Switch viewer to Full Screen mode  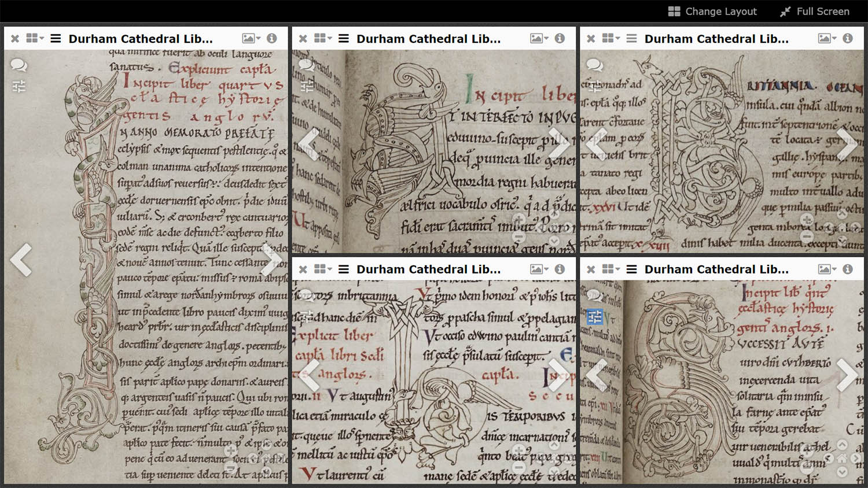click(815, 12)
